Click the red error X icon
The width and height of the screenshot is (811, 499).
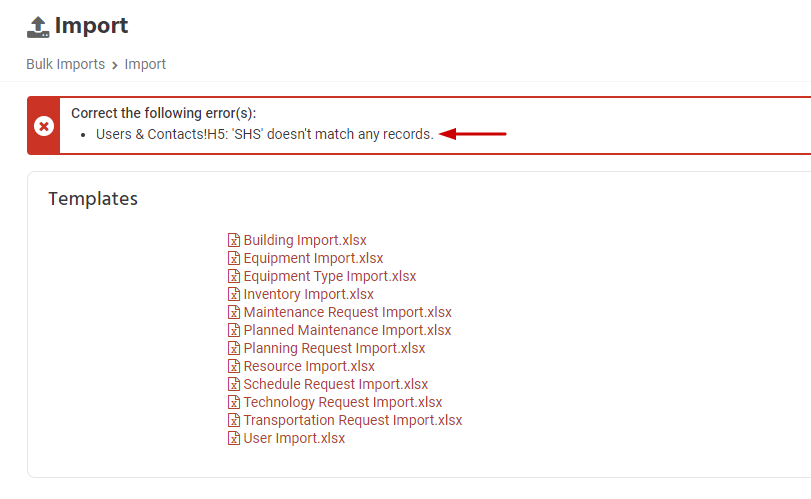44,126
